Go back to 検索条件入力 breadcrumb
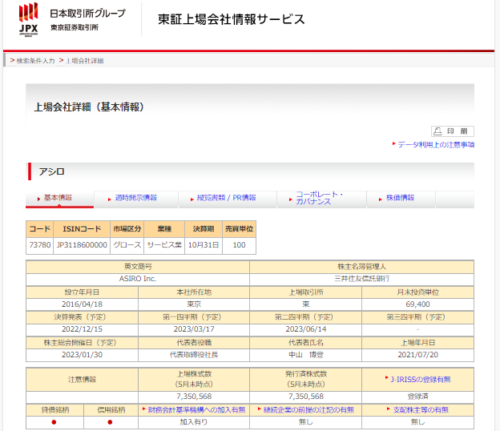The height and width of the screenshot is (431, 500). (x=35, y=61)
